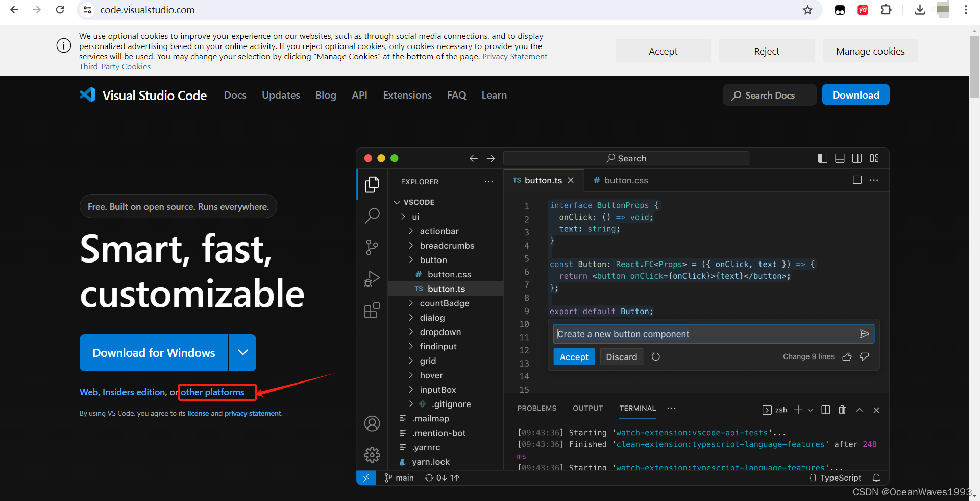Click thumbs up feedback icon
The width and height of the screenshot is (980, 501).
pos(847,356)
